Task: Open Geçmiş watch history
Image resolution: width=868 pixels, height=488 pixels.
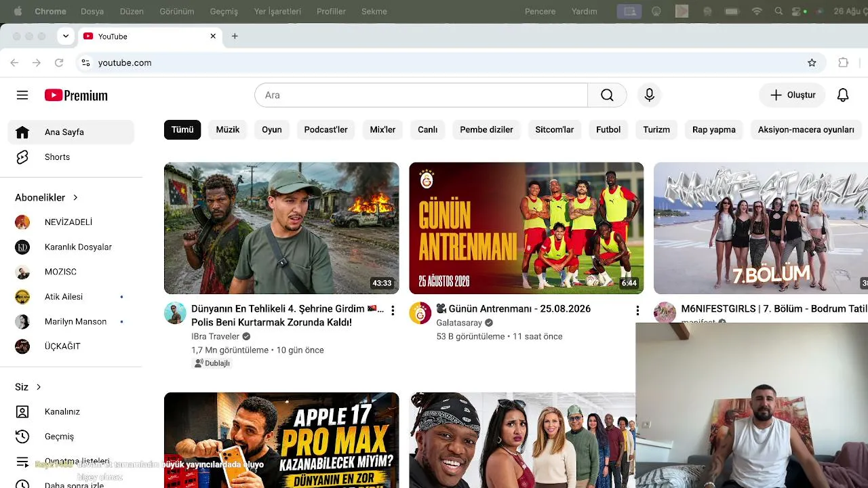Action: (x=71, y=436)
